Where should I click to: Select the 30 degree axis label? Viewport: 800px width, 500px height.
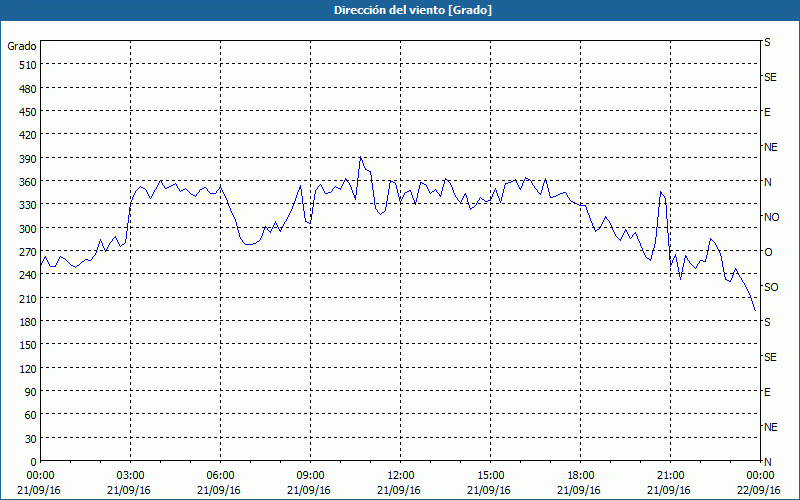click(x=31, y=439)
